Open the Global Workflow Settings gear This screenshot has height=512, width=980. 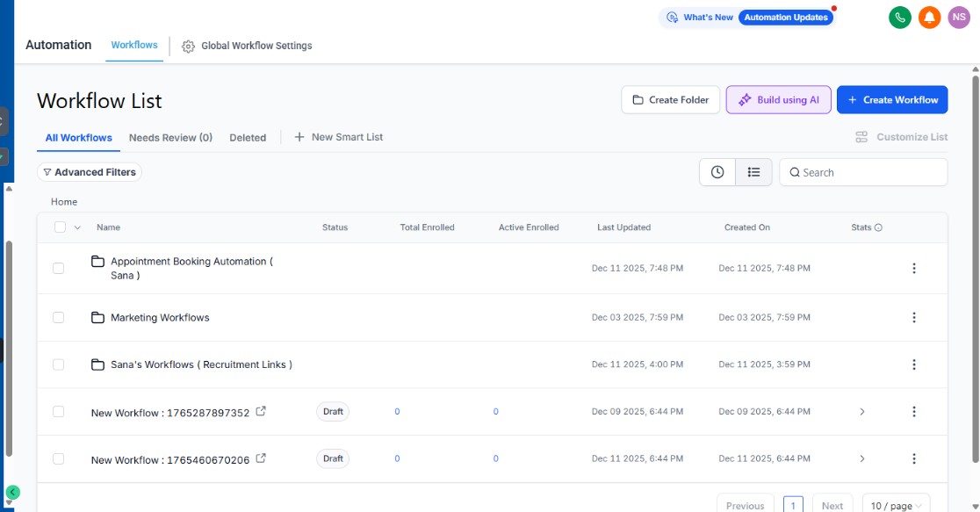(188, 46)
